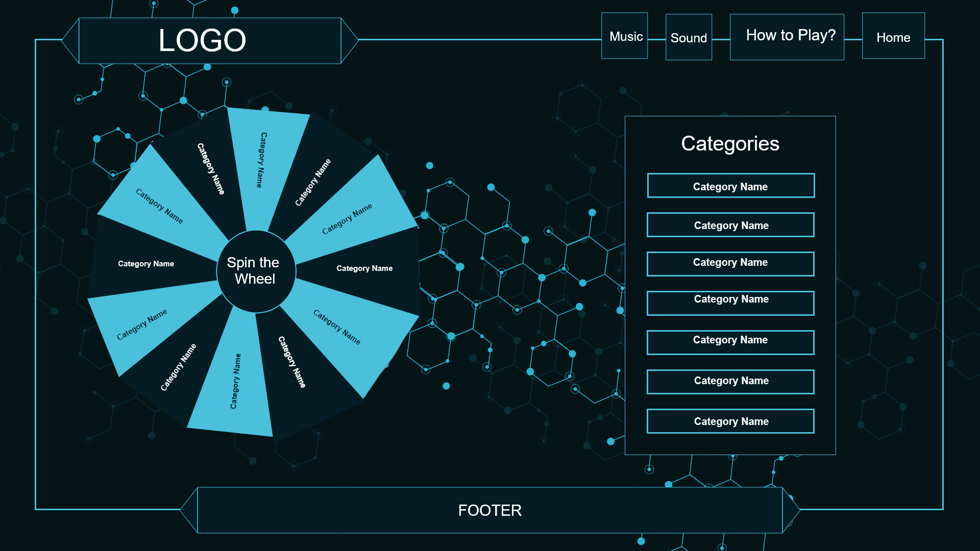Select second Category Name in Categories list
The image size is (980, 551).
730,225
